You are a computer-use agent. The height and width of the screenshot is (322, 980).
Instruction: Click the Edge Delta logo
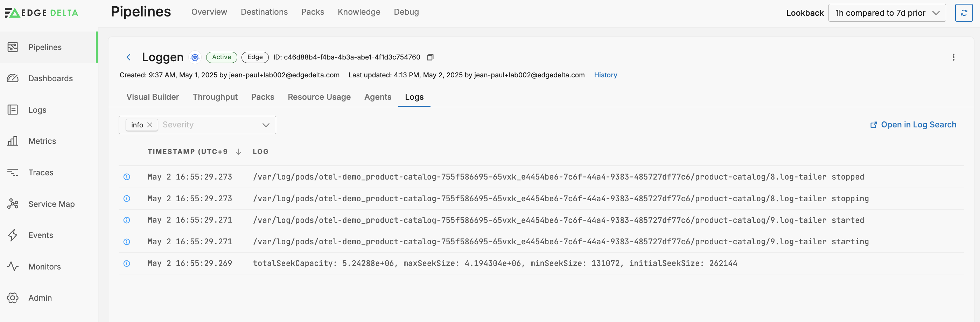[41, 13]
